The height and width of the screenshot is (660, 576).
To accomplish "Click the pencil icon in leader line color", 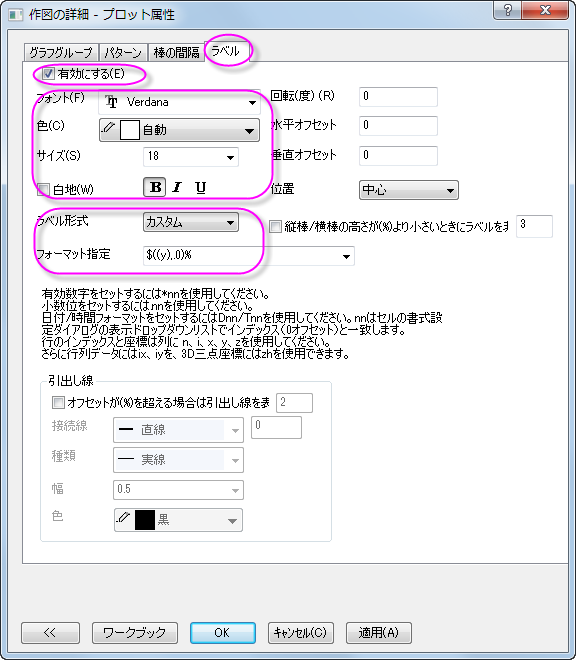I will [x=124, y=518].
